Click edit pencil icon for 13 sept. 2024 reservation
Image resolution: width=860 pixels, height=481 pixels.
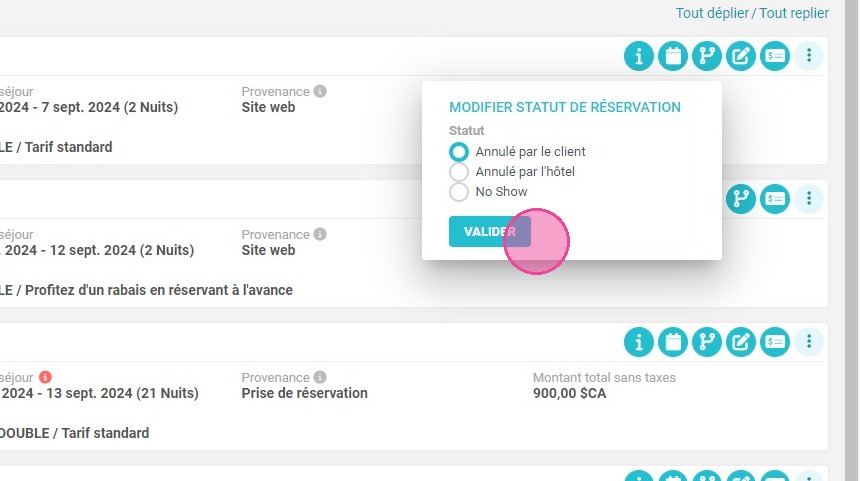tap(740, 342)
